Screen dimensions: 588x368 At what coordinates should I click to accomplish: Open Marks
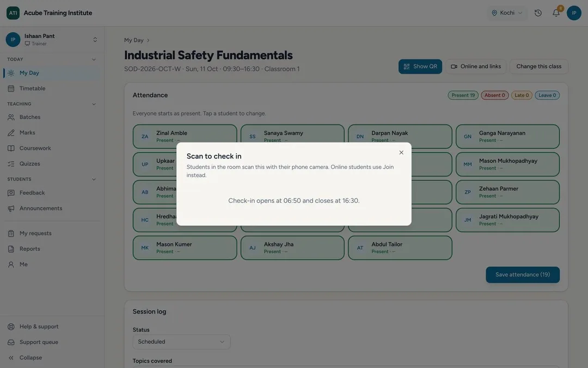pyautogui.click(x=52, y=132)
